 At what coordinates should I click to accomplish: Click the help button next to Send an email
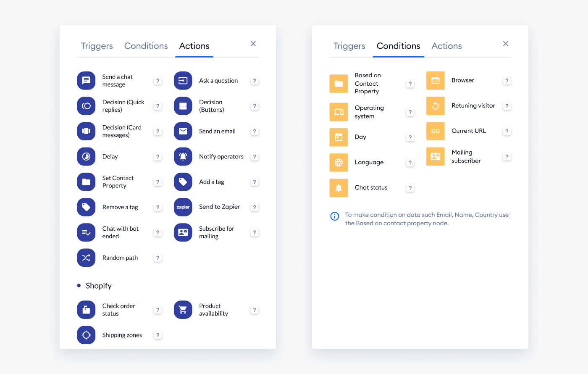(x=254, y=131)
